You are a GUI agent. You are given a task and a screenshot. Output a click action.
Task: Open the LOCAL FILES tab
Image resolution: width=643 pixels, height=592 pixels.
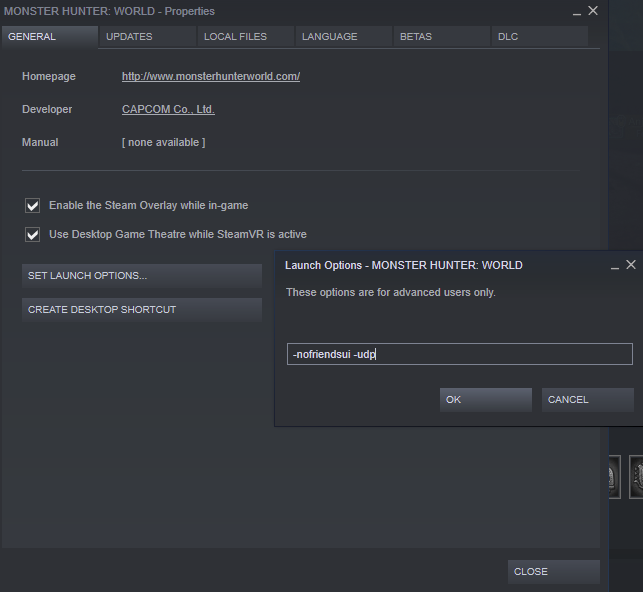click(x=245, y=37)
